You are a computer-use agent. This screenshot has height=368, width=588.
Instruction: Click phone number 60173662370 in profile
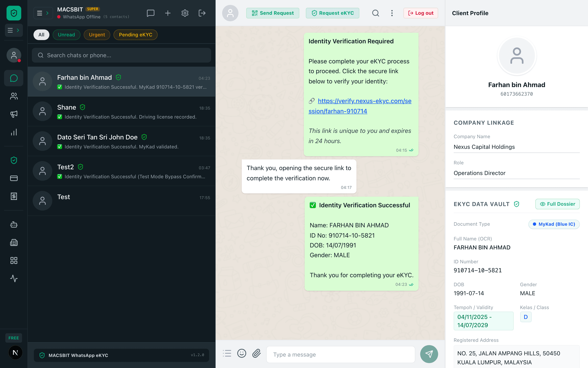coord(517,94)
